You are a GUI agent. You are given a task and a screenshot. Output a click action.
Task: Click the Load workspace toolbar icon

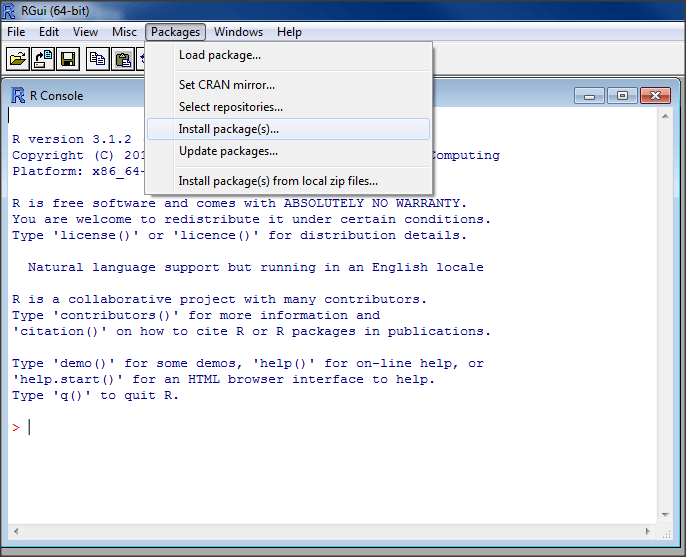click(x=43, y=59)
